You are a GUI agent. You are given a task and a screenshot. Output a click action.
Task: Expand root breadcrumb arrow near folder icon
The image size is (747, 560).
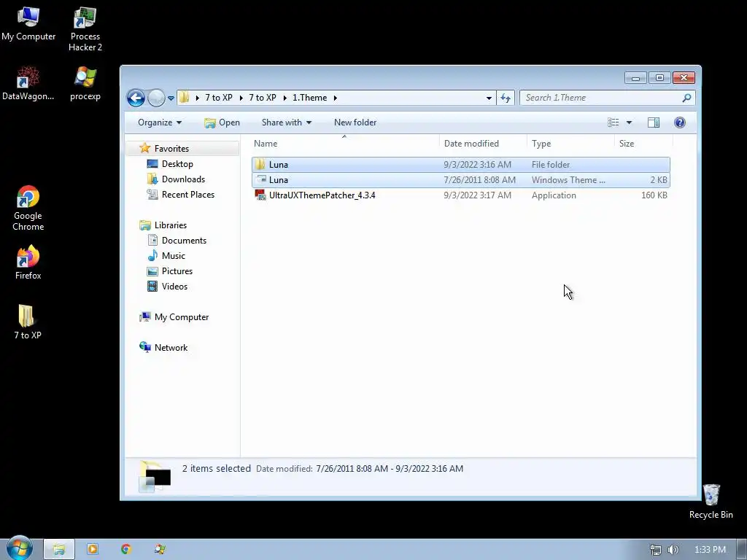[197, 98]
